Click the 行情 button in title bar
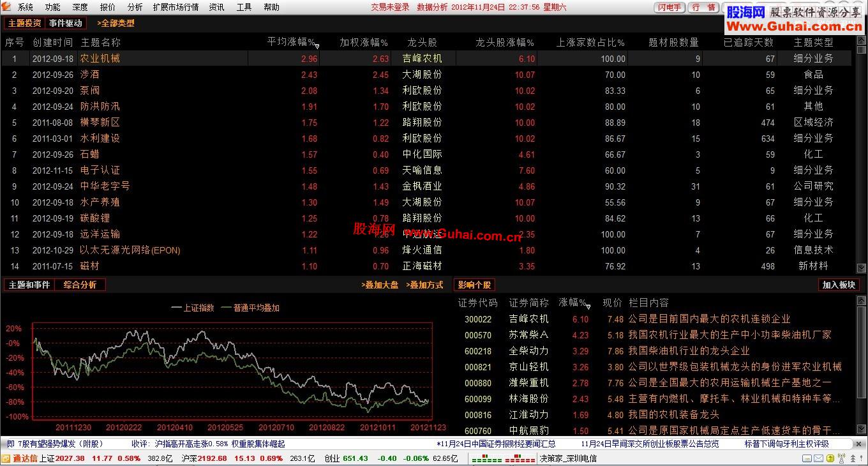868x466 pixels. click(x=703, y=8)
